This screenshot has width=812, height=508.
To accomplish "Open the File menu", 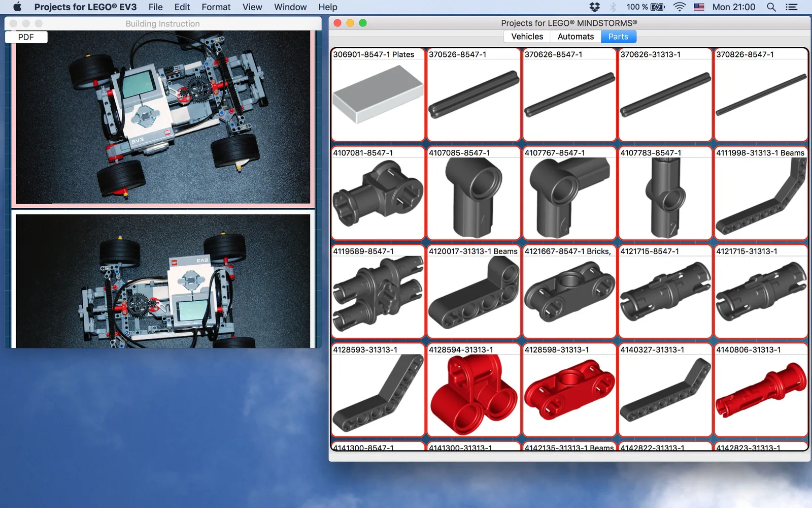I will [155, 7].
